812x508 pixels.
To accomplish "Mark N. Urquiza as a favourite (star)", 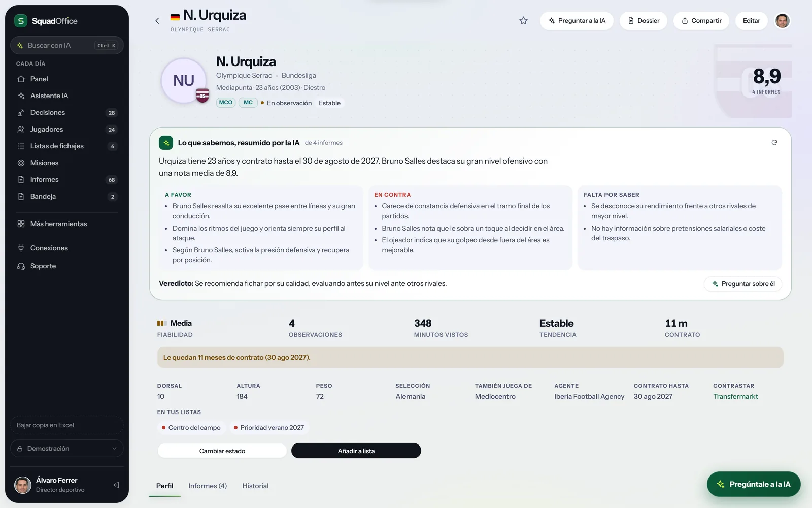I will click(x=523, y=21).
